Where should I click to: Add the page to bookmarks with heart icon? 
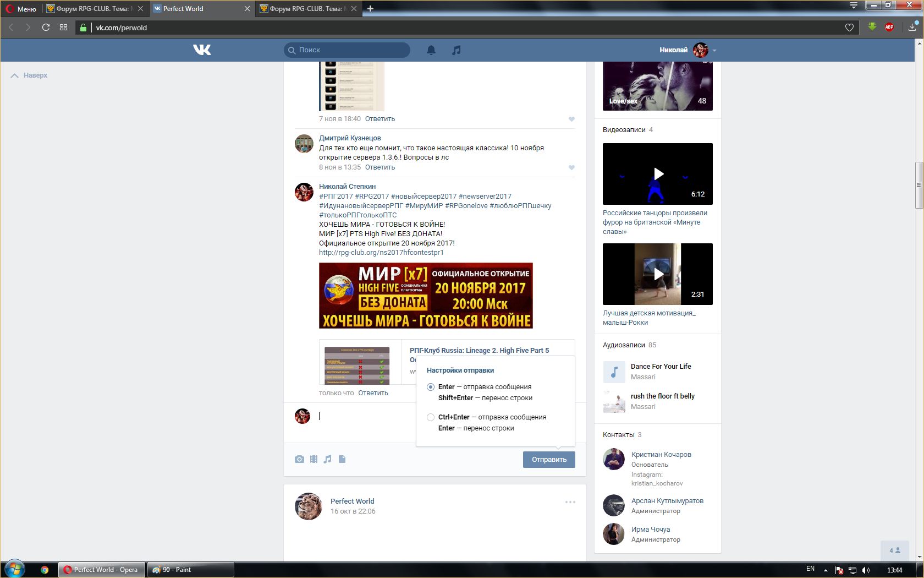[x=849, y=27]
